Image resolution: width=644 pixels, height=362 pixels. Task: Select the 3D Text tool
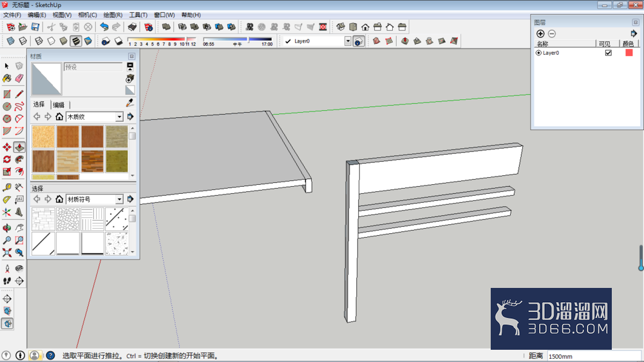coord(19,212)
